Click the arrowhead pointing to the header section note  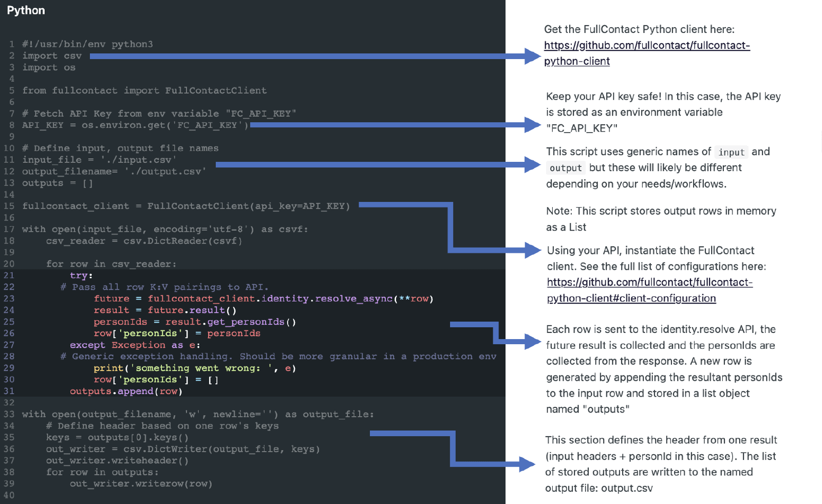tap(527, 464)
